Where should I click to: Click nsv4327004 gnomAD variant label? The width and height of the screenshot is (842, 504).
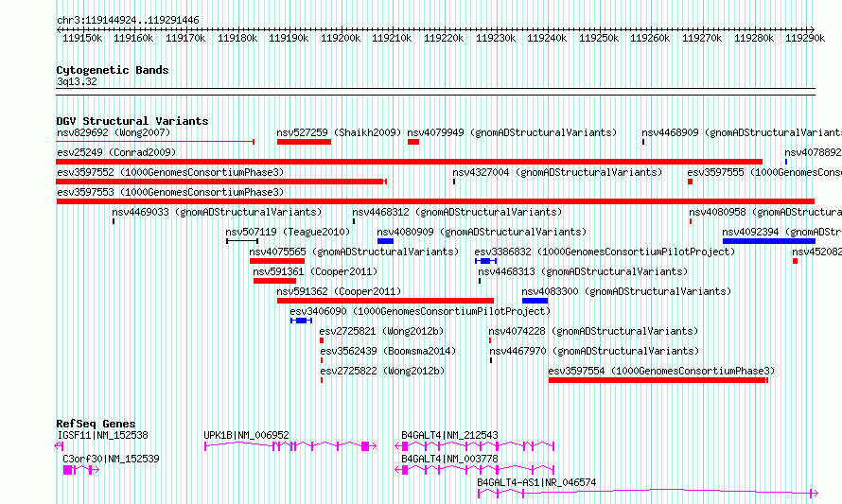pos(557,172)
